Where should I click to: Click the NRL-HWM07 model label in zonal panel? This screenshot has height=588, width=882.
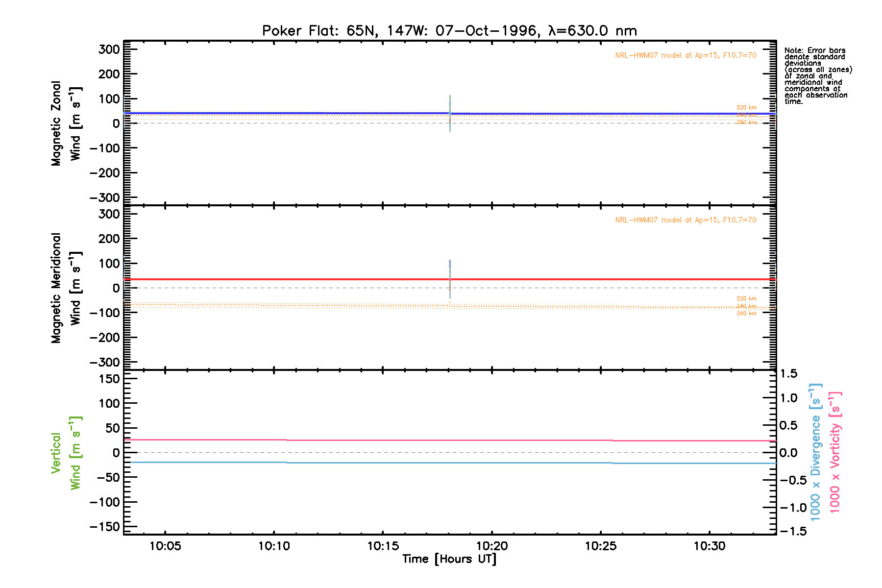[x=686, y=55]
